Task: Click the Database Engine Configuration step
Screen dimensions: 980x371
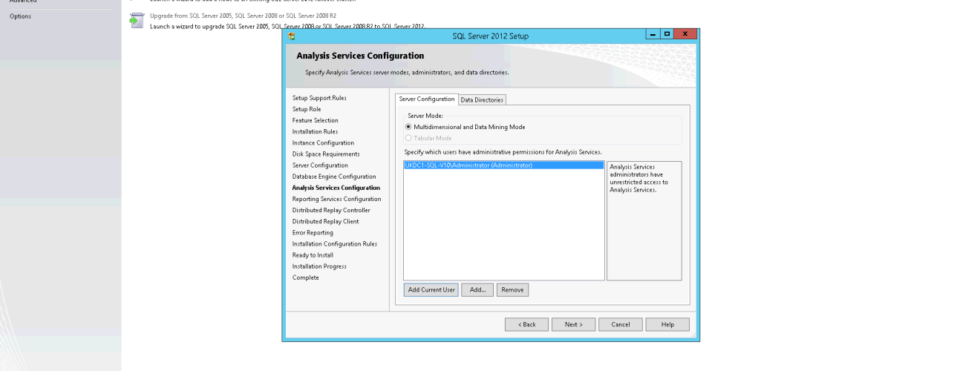Action: (x=334, y=177)
